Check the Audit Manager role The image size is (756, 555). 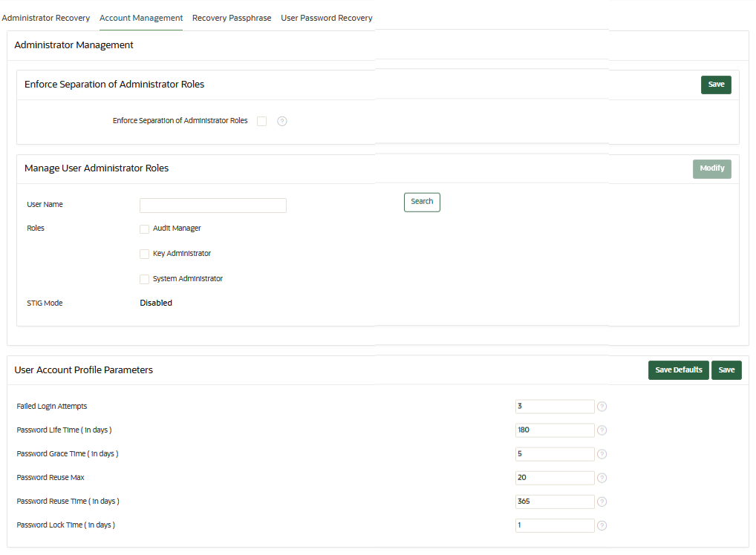coord(144,229)
